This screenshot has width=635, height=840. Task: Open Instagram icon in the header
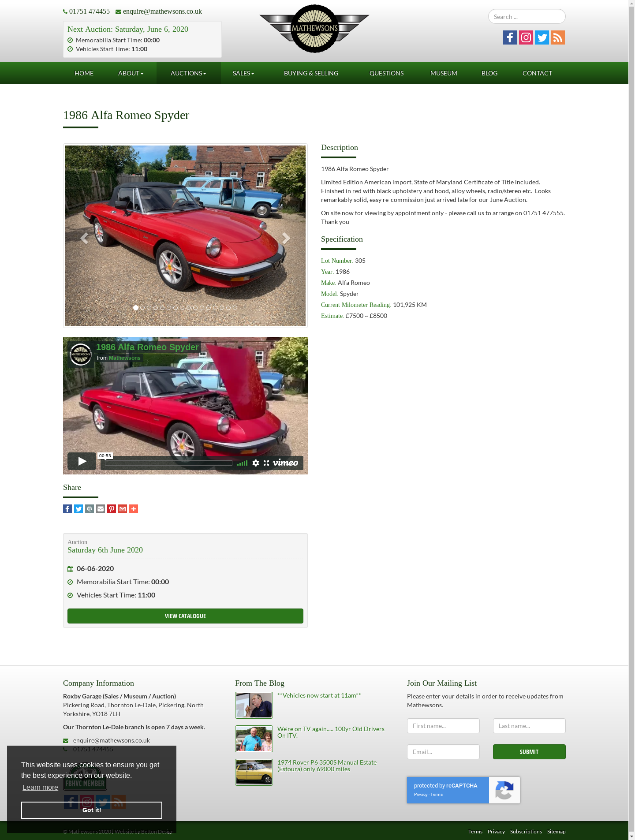526,37
